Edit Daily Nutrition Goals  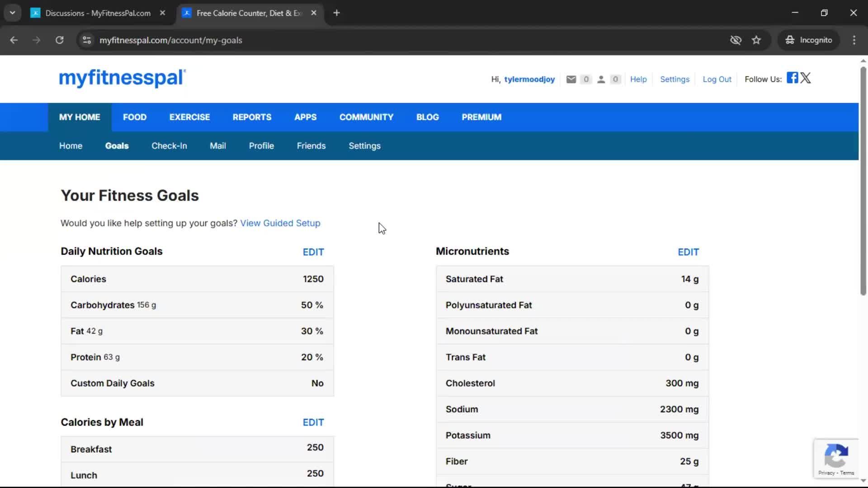(313, 252)
